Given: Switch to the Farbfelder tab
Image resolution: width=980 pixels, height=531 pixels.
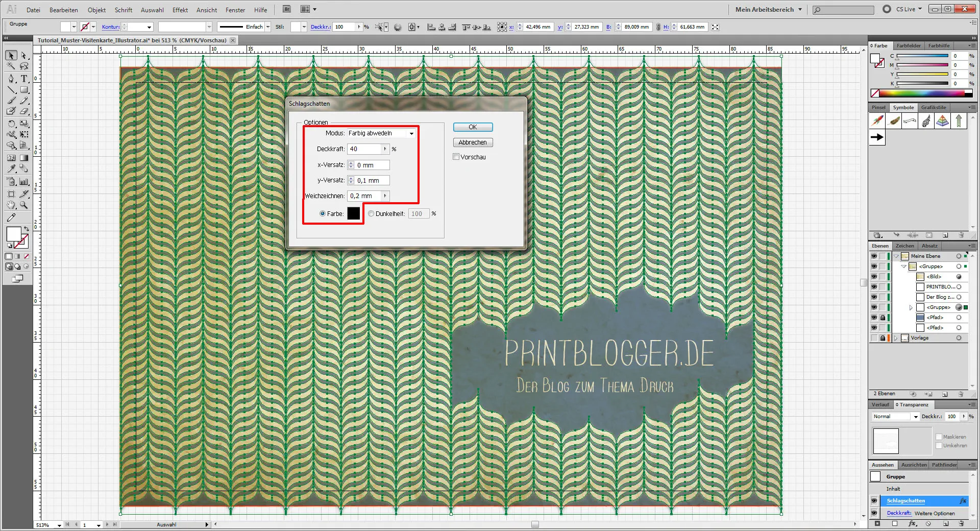Looking at the screenshot, I should (909, 45).
